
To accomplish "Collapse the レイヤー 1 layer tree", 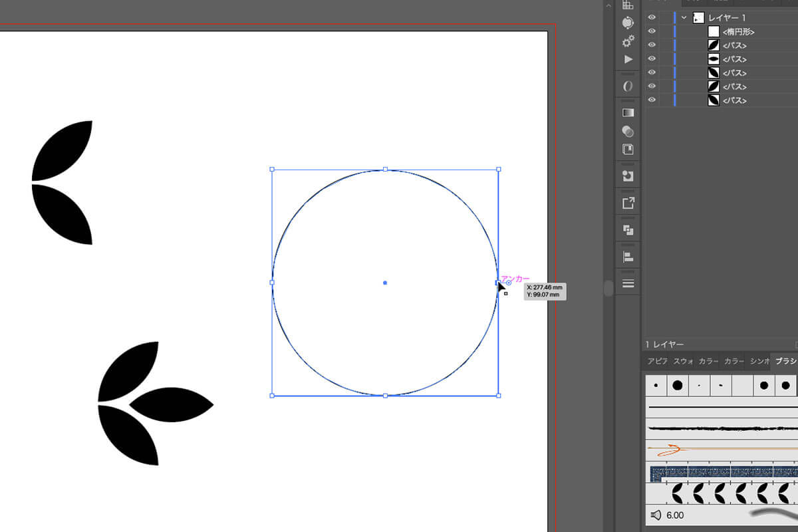I will click(x=684, y=18).
